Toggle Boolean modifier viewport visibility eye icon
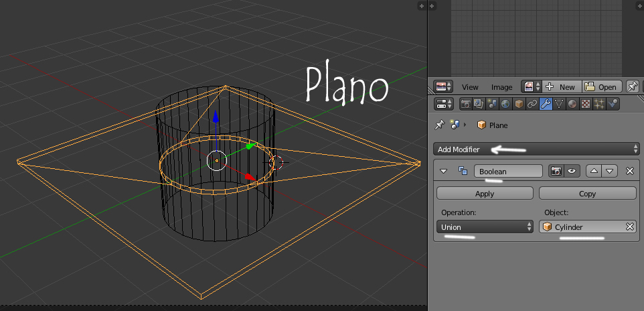This screenshot has height=311, width=644. (x=572, y=171)
